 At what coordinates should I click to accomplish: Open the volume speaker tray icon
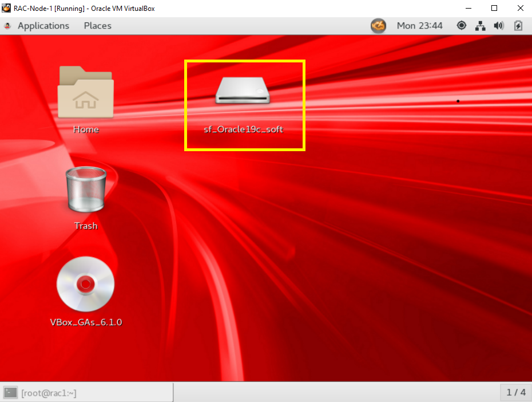(499, 26)
